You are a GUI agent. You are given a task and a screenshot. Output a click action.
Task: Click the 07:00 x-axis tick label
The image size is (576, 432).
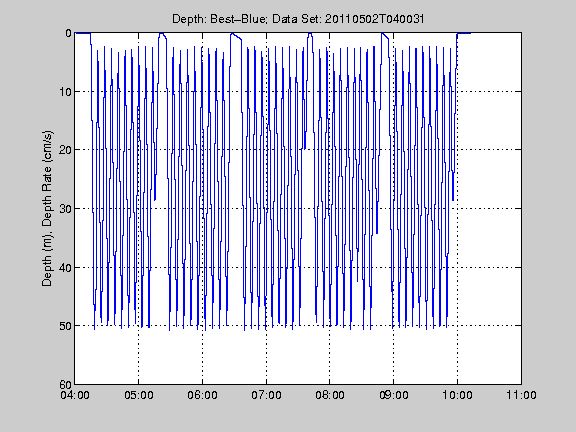point(266,395)
